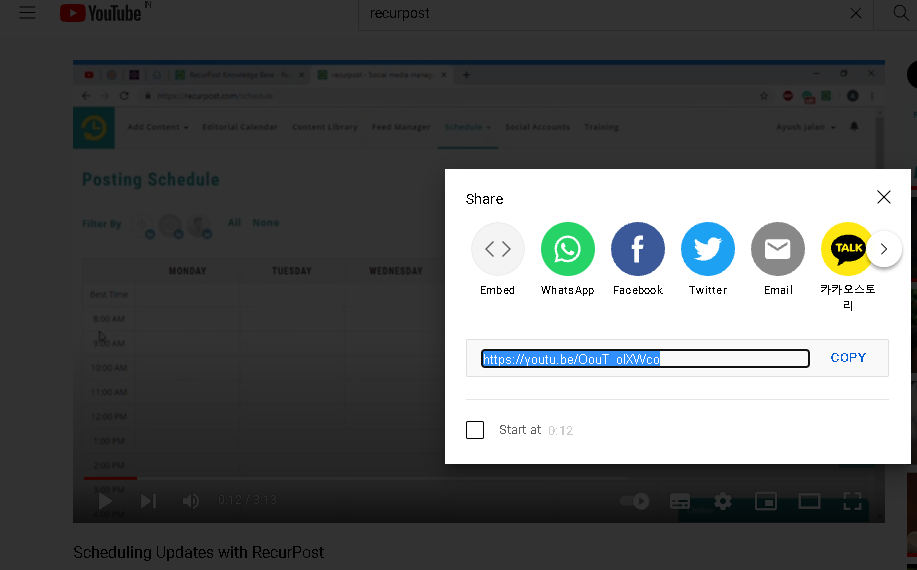Viewport: 917px width, 570px height.
Task: Open Add Content dropdown in video
Action: pos(158,127)
